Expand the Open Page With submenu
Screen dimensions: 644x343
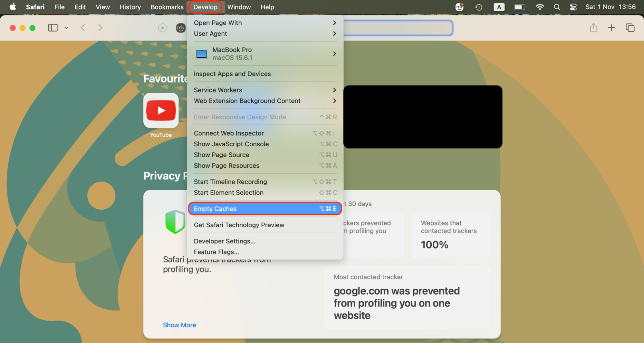218,23
